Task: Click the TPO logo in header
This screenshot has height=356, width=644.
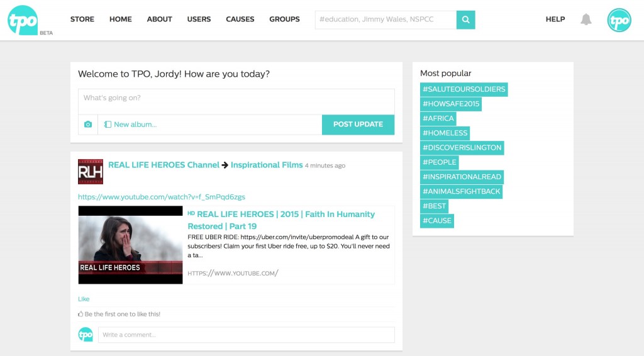Action: click(23, 19)
